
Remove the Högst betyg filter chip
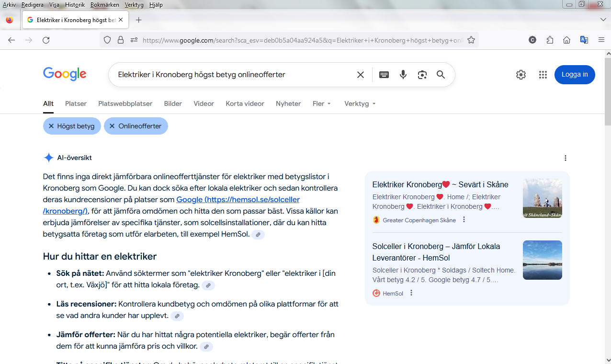pos(51,126)
